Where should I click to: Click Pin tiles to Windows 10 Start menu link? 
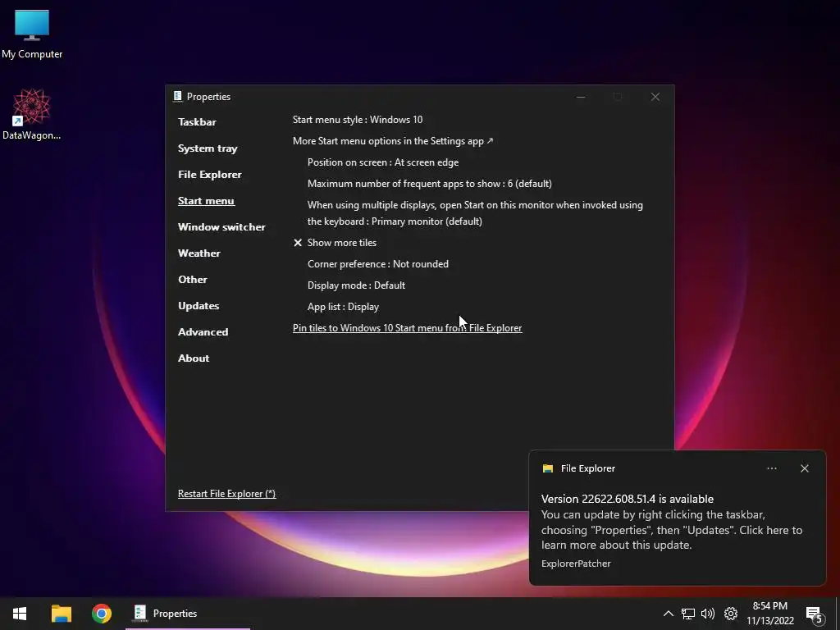407,328
